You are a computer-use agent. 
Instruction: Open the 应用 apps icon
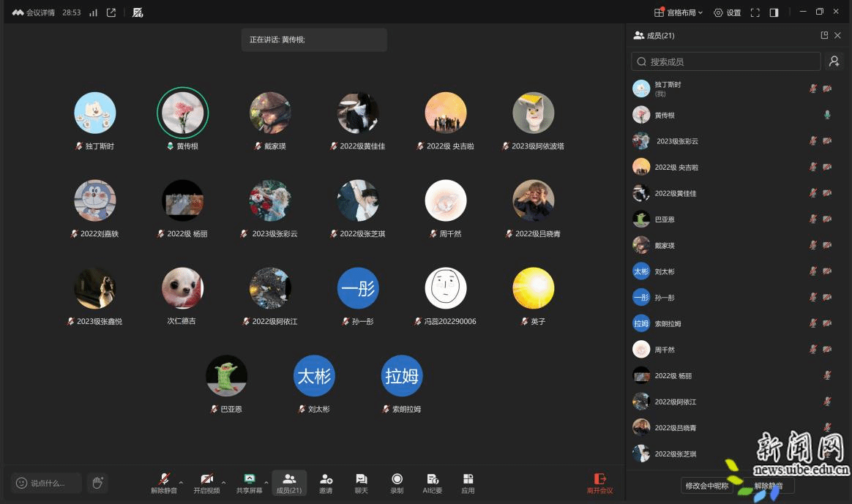coord(468,483)
